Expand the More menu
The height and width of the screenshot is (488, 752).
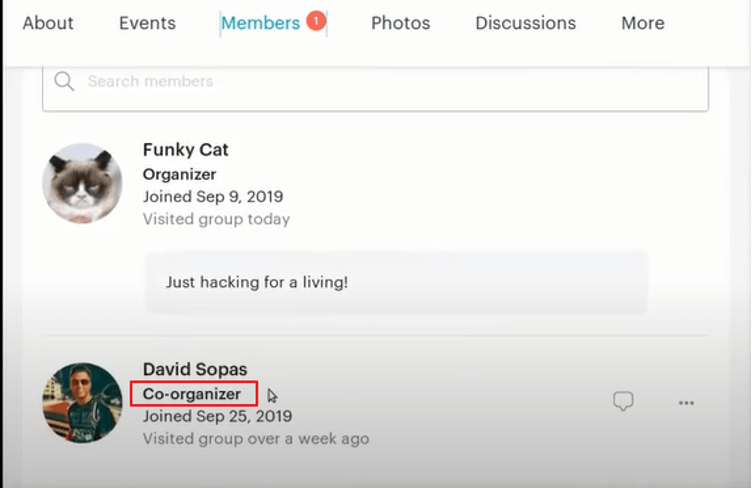(642, 23)
